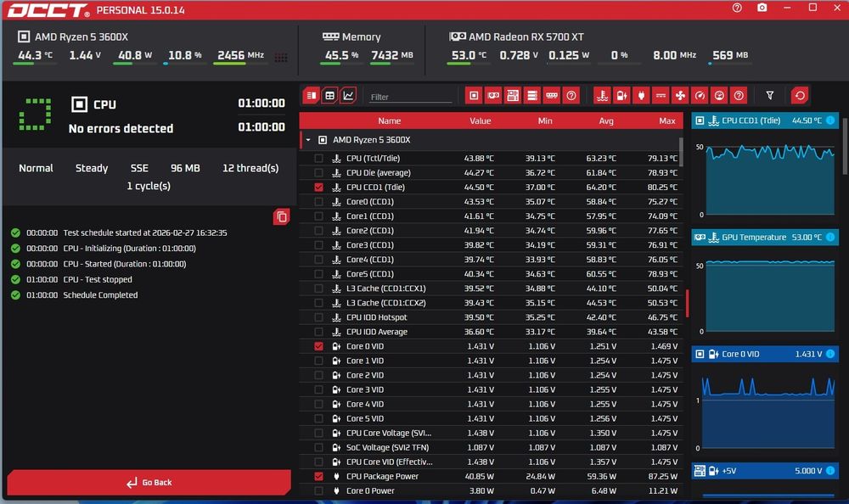Click the funnel filter icon

pyautogui.click(x=770, y=96)
